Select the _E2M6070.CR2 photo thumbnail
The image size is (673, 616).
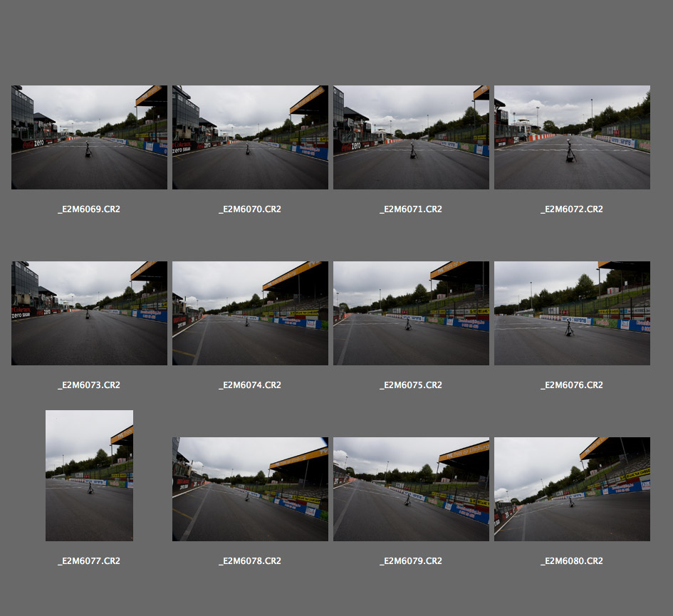tap(250, 137)
